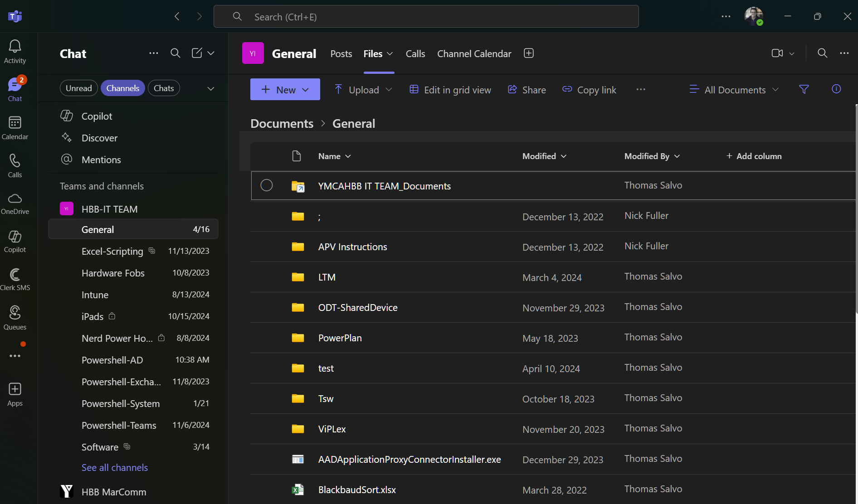Open the Files tab
The width and height of the screenshot is (858, 504).
tap(378, 53)
